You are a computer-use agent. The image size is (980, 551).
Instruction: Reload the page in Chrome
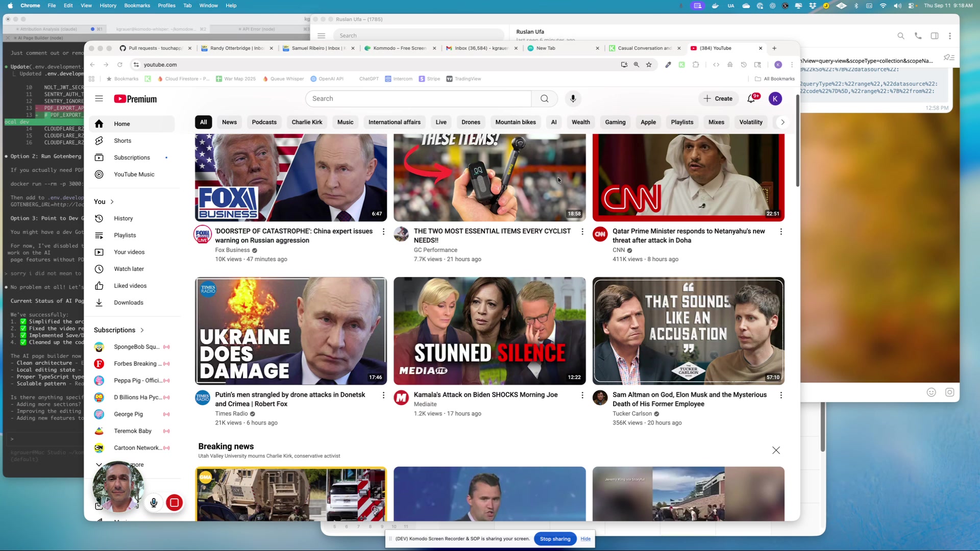click(120, 65)
